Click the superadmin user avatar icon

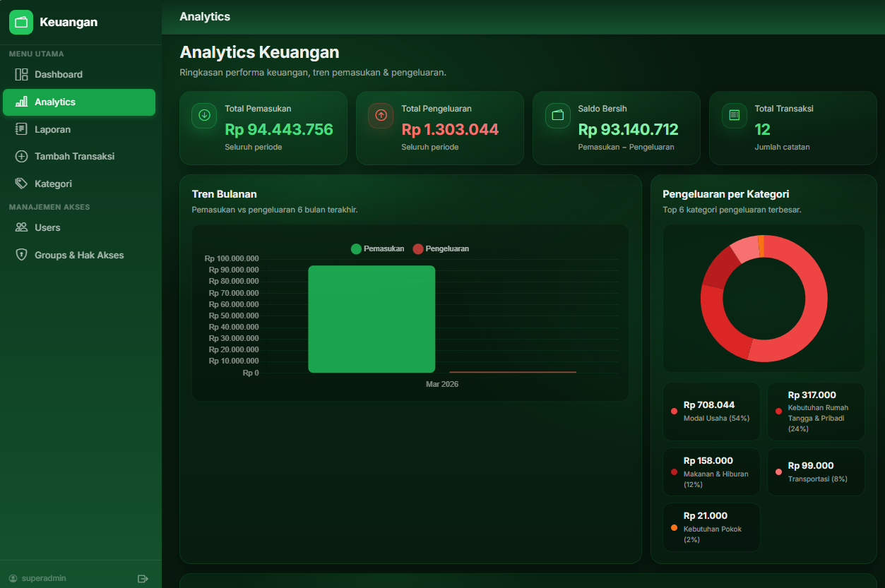[13, 579]
